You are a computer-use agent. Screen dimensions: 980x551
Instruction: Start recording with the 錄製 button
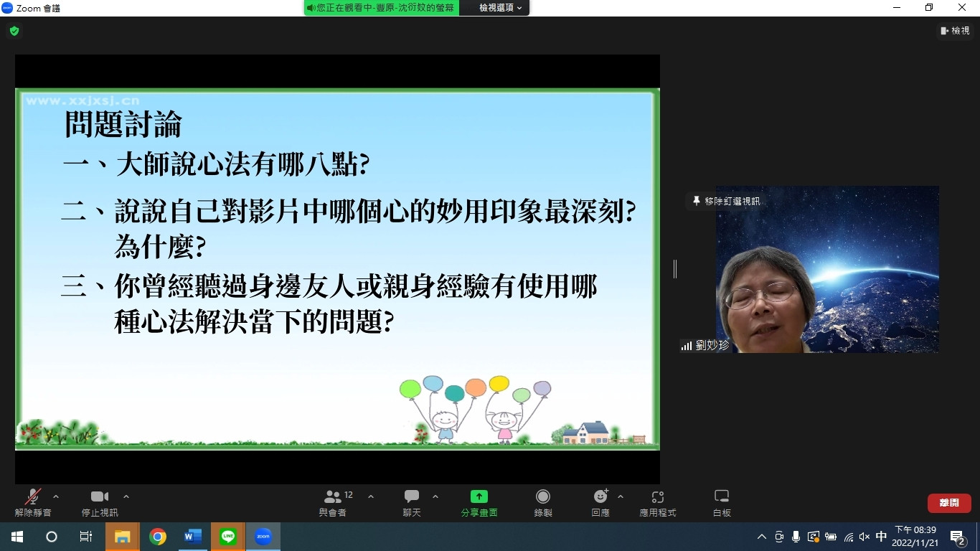tap(543, 496)
